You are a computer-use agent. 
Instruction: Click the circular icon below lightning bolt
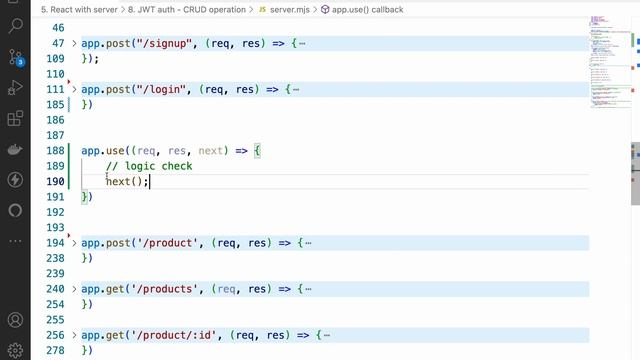pyautogui.click(x=15, y=210)
